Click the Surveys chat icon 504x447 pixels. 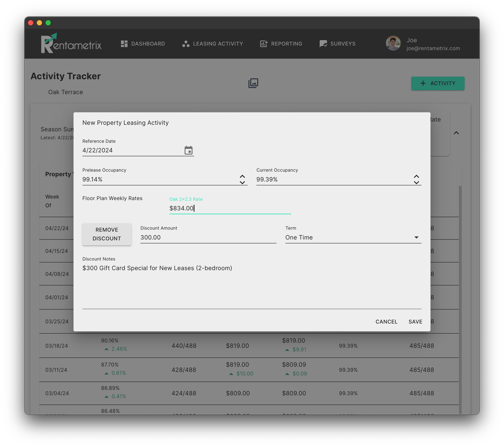tap(323, 44)
